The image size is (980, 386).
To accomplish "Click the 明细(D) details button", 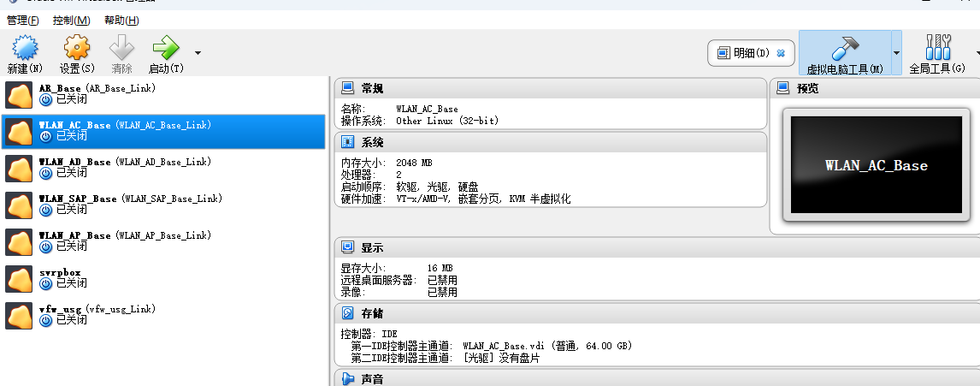I will [x=742, y=53].
